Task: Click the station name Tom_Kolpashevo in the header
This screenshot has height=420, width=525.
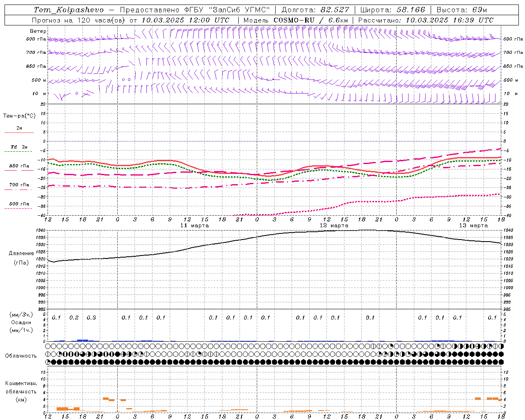Action: (x=69, y=10)
